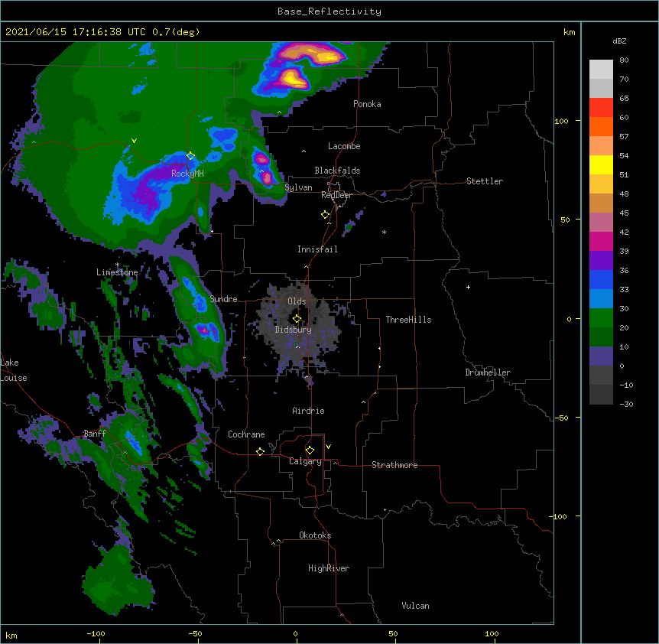The height and width of the screenshot is (644, 659).
Task: Click the yellow diamond marker above Calgary
Action: pyautogui.click(x=310, y=450)
